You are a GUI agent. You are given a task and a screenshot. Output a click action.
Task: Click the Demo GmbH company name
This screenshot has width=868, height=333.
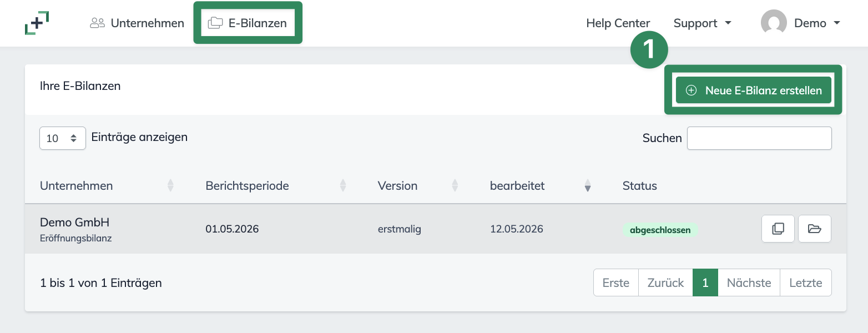click(x=75, y=223)
